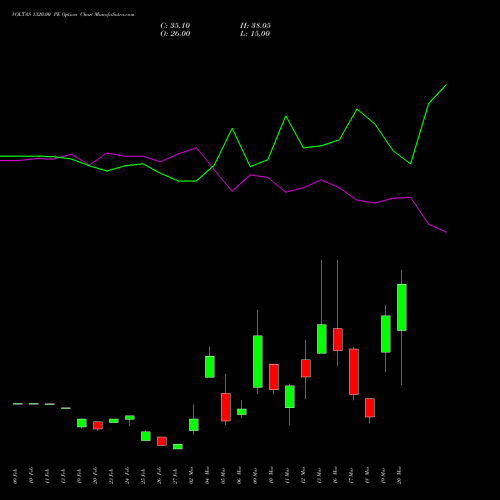Click the 09 Feb date label
Viewport: 500px width, 500px height.
[x=16, y=476]
